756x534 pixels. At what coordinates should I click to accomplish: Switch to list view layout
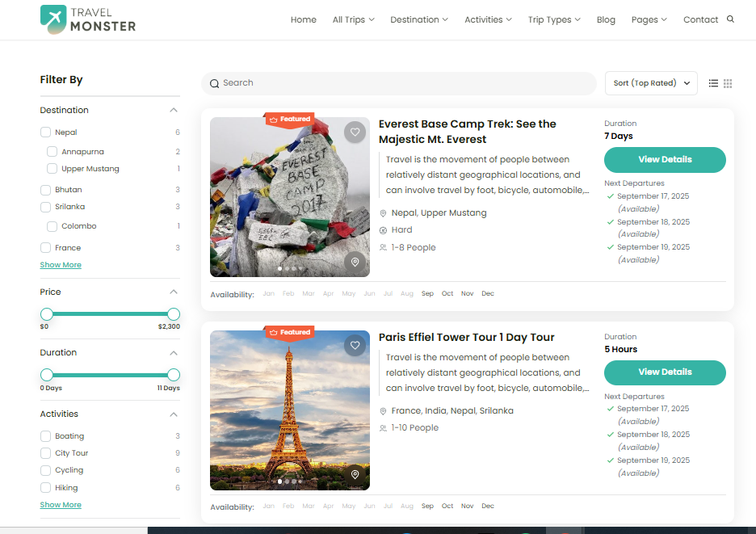coord(713,83)
